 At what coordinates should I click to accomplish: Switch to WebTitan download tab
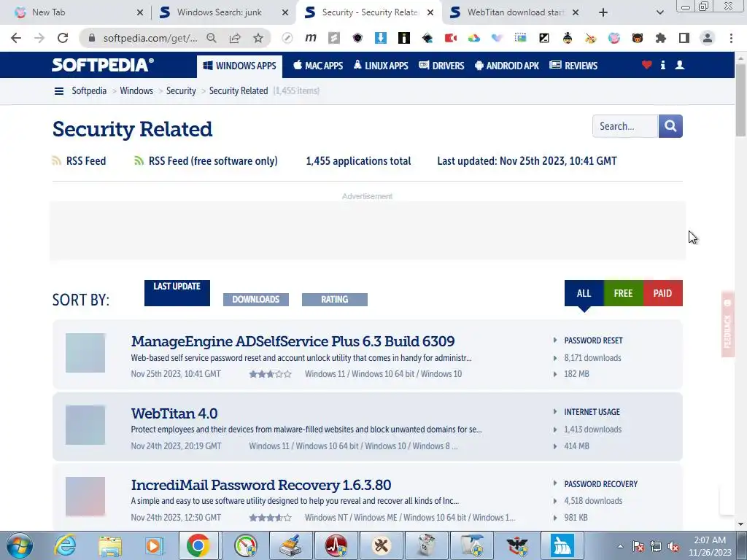pyautogui.click(x=514, y=12)
